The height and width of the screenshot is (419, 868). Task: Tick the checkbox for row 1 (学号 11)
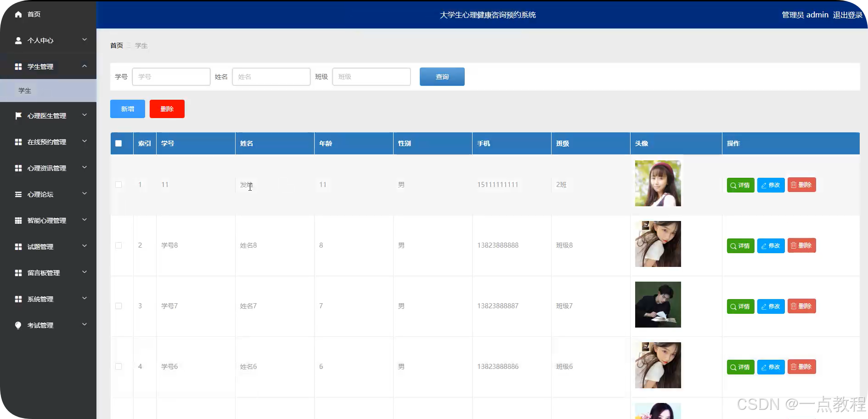pos(118,185)
